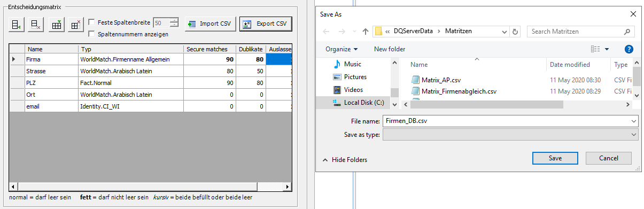Select the email row name cell
Viewport: 644px width, 209px height.
click(51, 106)
